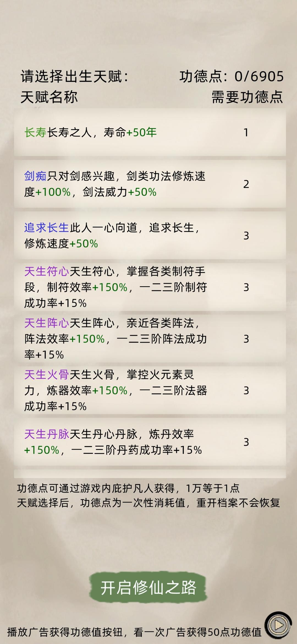Image resolution: width=297 pixels, height=644 pixels.
Task: Tap the cost value 1 for 长寿
Action: pyautogui.click(x=246, y=133)
